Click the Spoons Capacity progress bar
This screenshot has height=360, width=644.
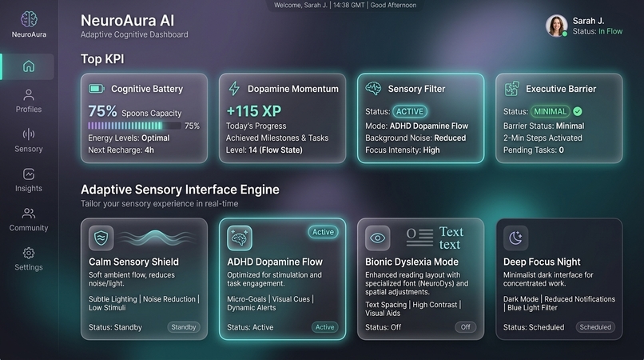click(x=134, y=126)
